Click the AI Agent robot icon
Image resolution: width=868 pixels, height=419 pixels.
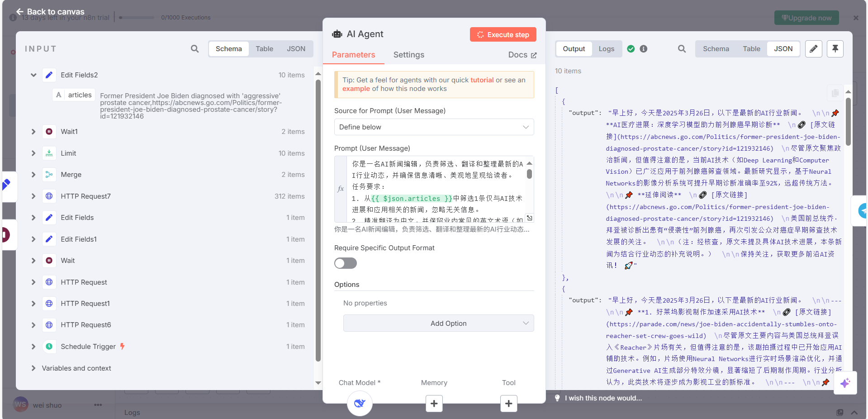(x=337, y=34)
